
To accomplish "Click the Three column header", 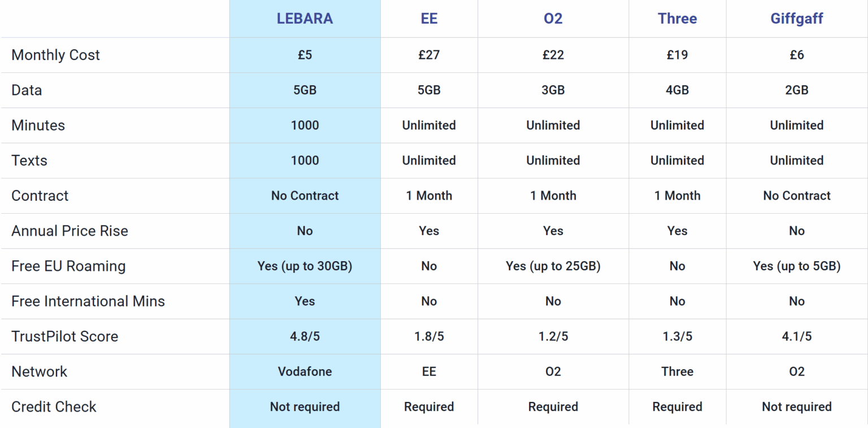I will point(677,18).
